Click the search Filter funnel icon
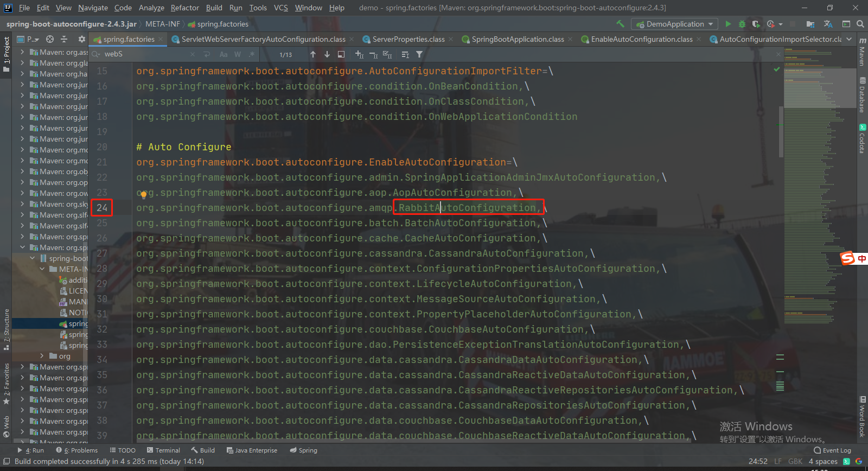This screenshot has width=868, height=471. (x=419, y=54)
